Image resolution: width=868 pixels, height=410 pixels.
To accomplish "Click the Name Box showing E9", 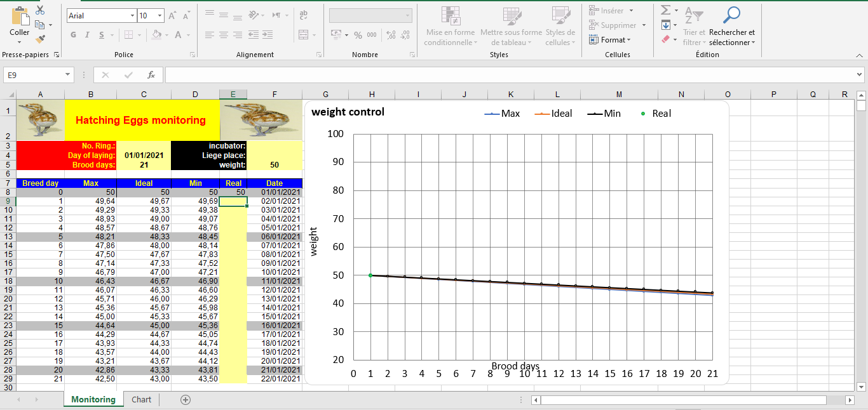I will click(x=33, y=75).
